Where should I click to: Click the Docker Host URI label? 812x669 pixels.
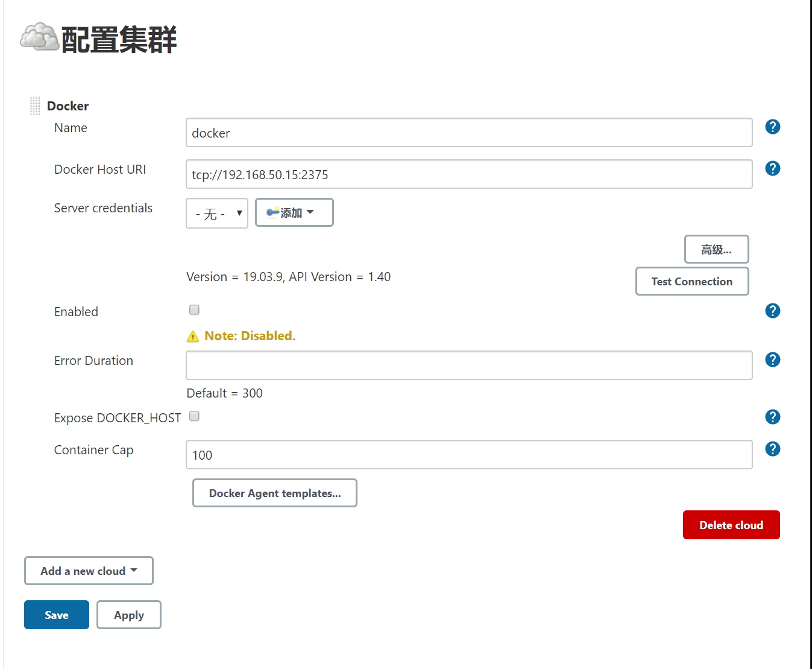pos(100,170)
